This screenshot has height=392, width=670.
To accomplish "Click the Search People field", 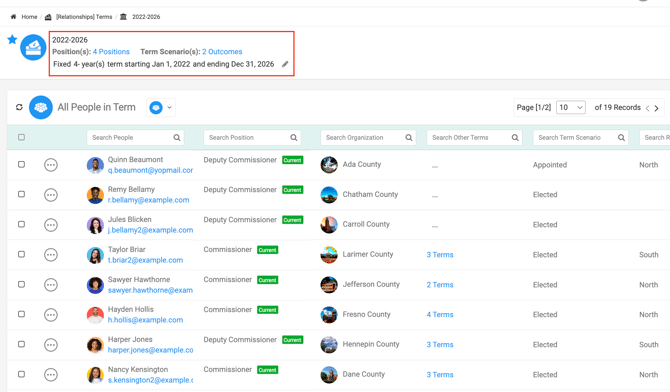I will click(135, 138).
